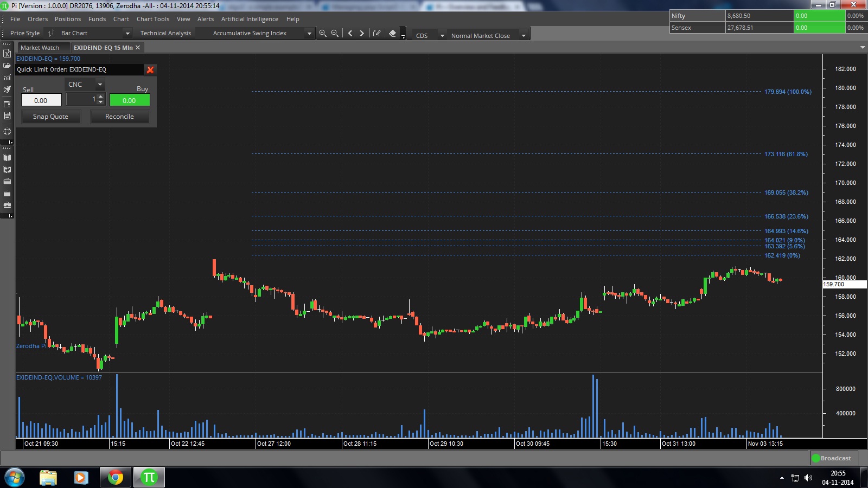Open the Bar Chart price style dropdown
Viewport: 868px width, 488px height.
click(127, 33)
